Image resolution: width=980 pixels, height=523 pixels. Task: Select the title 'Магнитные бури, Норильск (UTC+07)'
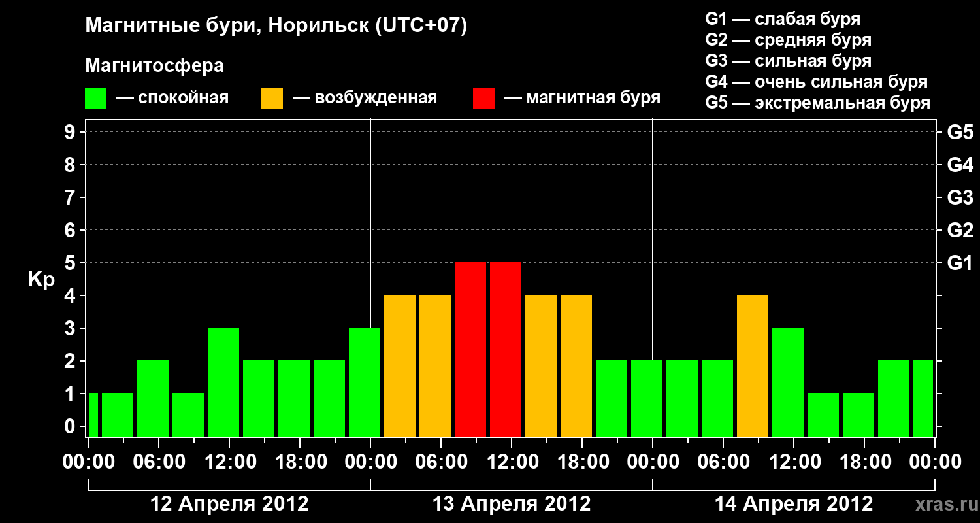276,26
